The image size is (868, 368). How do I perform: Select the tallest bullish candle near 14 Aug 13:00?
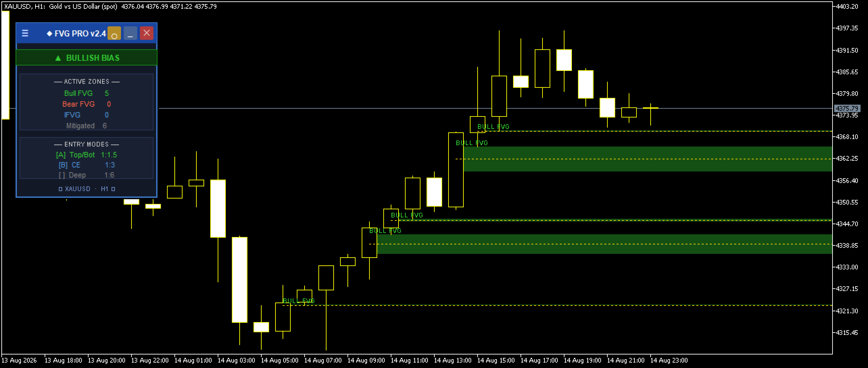[x=456, y=169]
